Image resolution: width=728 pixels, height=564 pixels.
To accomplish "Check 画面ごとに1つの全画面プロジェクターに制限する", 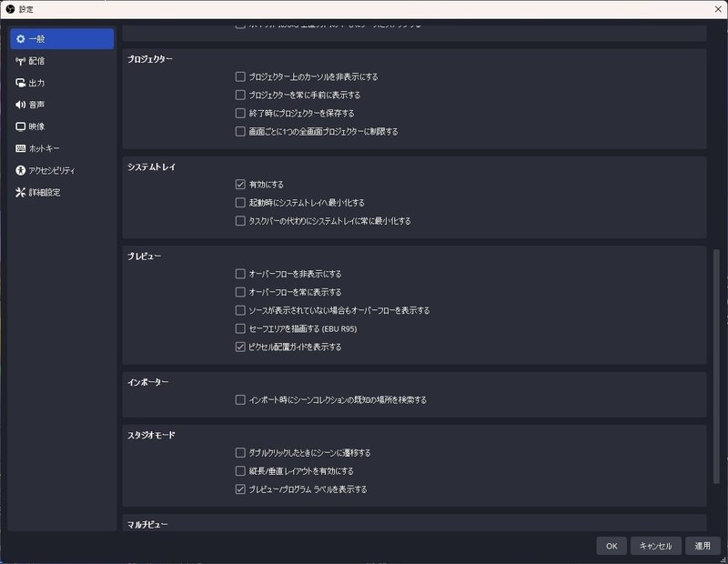I will click(x=240, y=131).
